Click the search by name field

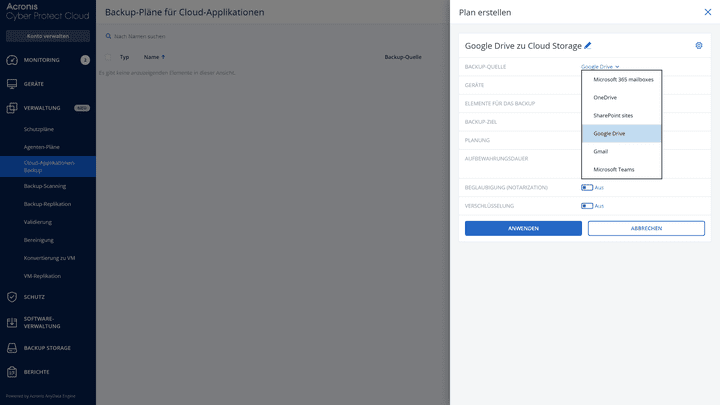coord(140,36)
